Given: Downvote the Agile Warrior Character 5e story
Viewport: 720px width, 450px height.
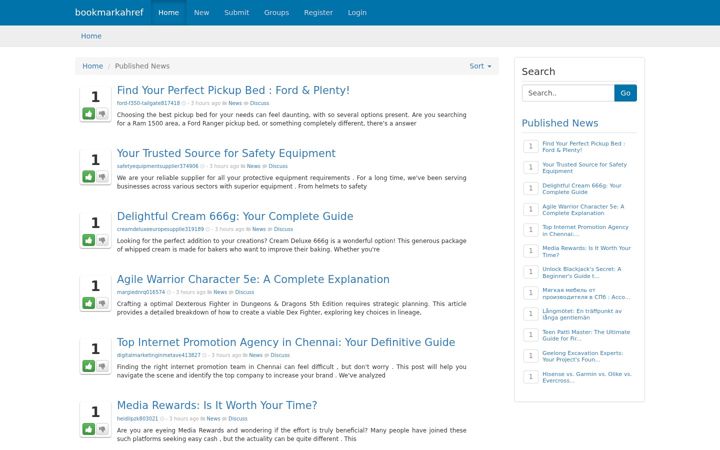Looking at the screenshot, I should click(102, 303).
